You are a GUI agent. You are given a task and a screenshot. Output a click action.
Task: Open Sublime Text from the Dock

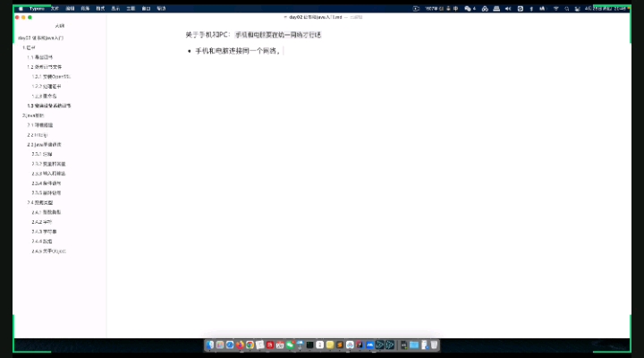point(340,345)
